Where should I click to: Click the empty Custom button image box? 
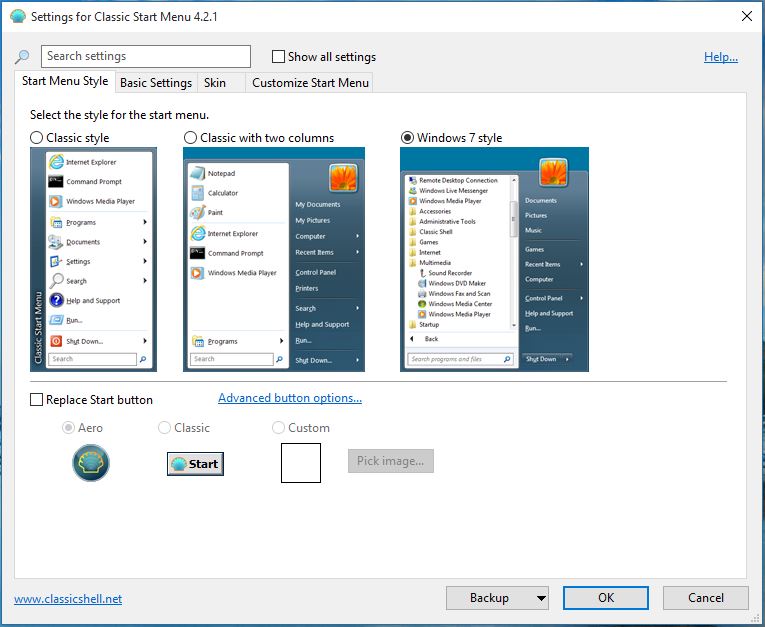click(x=301, y=463)
